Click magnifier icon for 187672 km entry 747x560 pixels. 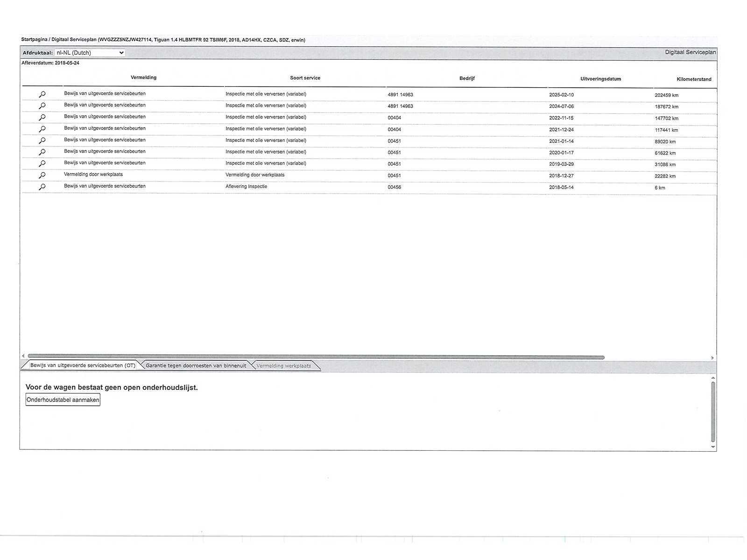point(42,106)
